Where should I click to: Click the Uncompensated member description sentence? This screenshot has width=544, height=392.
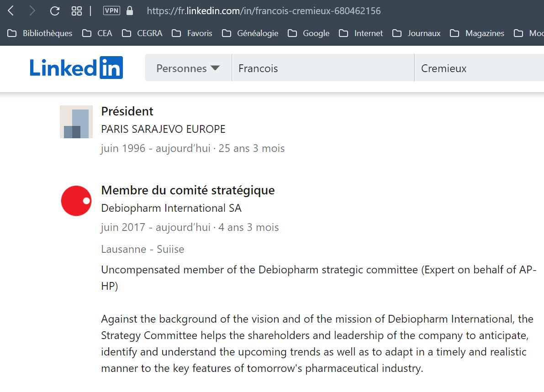(x=318, y=277)
